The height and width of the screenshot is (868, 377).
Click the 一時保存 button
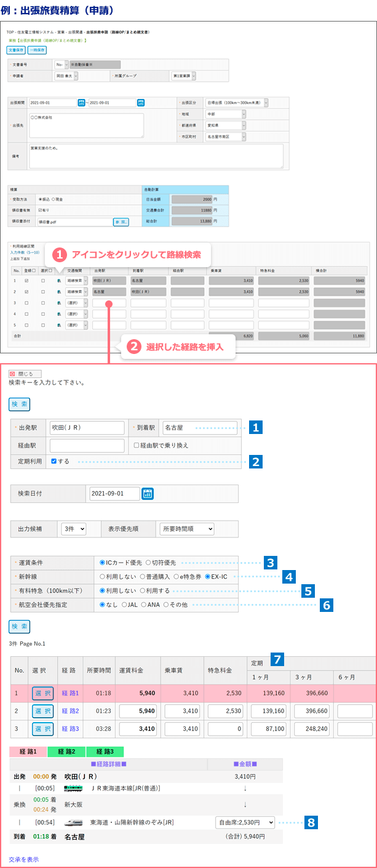click(38, 50)
